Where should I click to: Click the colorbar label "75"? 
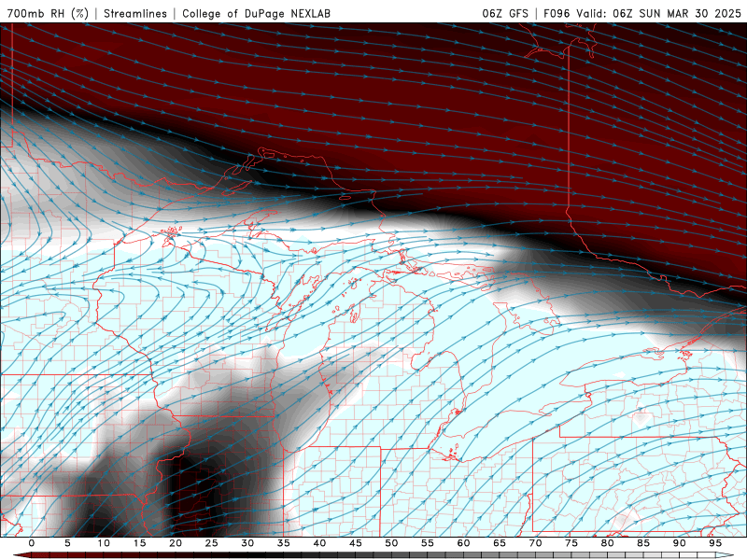pyautogui.click(x=571, y=543)
